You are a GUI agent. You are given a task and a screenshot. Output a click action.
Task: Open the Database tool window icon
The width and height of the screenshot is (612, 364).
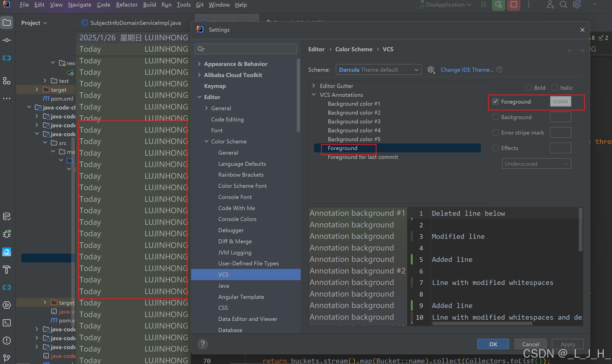pyautogui.click(x=7, y=216)
